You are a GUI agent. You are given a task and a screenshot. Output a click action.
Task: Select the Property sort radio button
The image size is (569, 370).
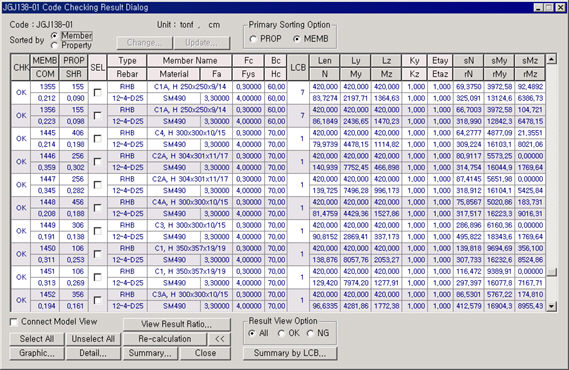[54, 45]
